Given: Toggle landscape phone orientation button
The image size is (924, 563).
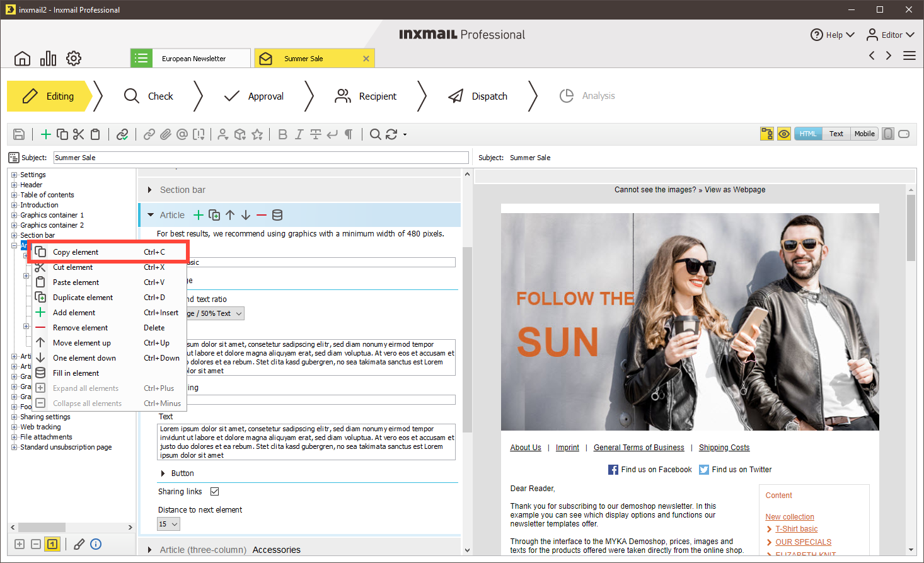Looking at the screenshot, I should point(904,134).
